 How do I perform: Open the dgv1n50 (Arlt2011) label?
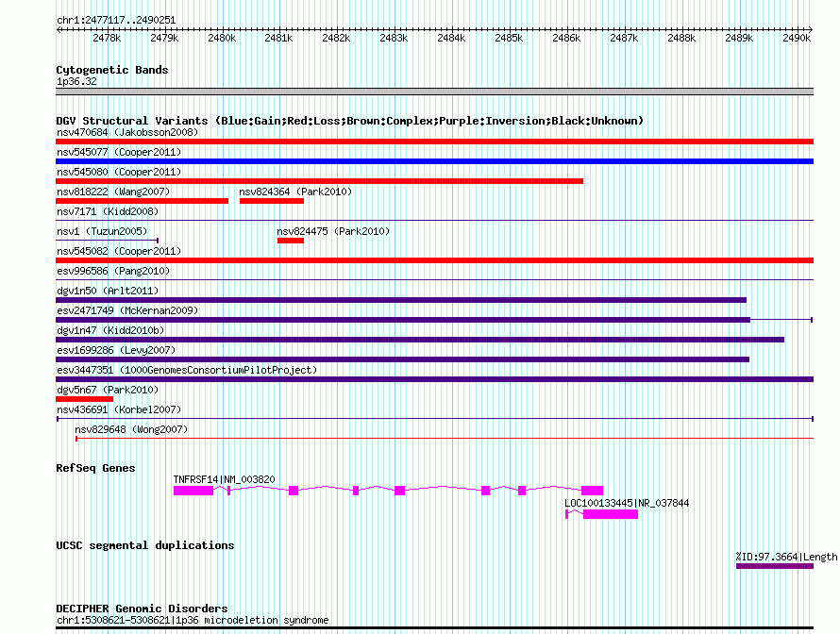click(108, 291)
